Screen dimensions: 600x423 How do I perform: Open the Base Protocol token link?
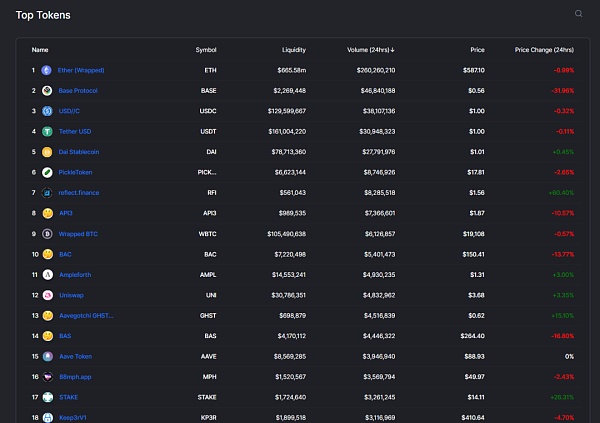pos(78,91)
